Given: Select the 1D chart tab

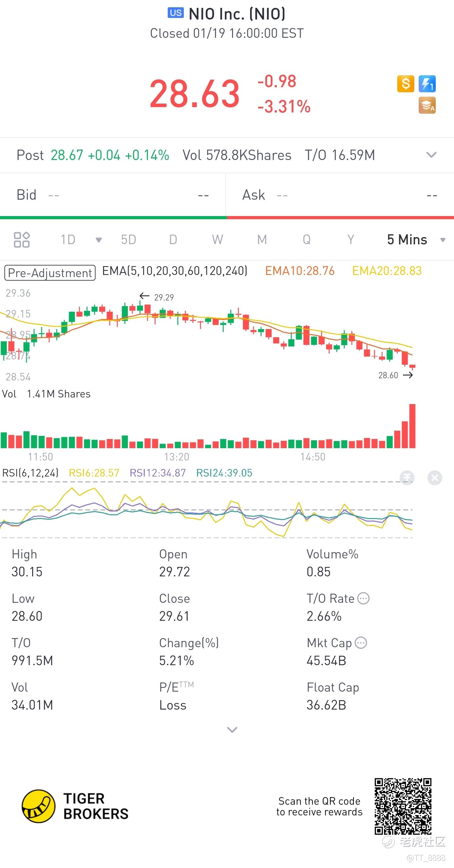Looking at the screenshot, I should coord(68,240).
